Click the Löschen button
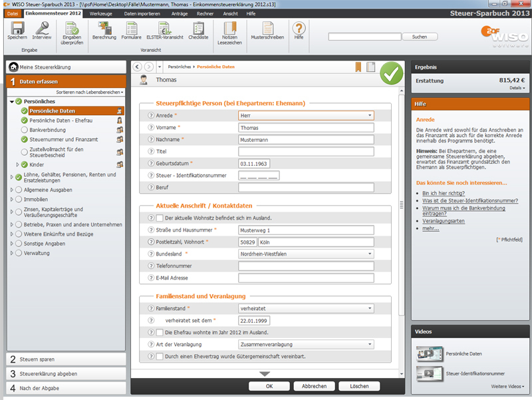The width and height of the screenshot is (532, 400). click(359, 386)
